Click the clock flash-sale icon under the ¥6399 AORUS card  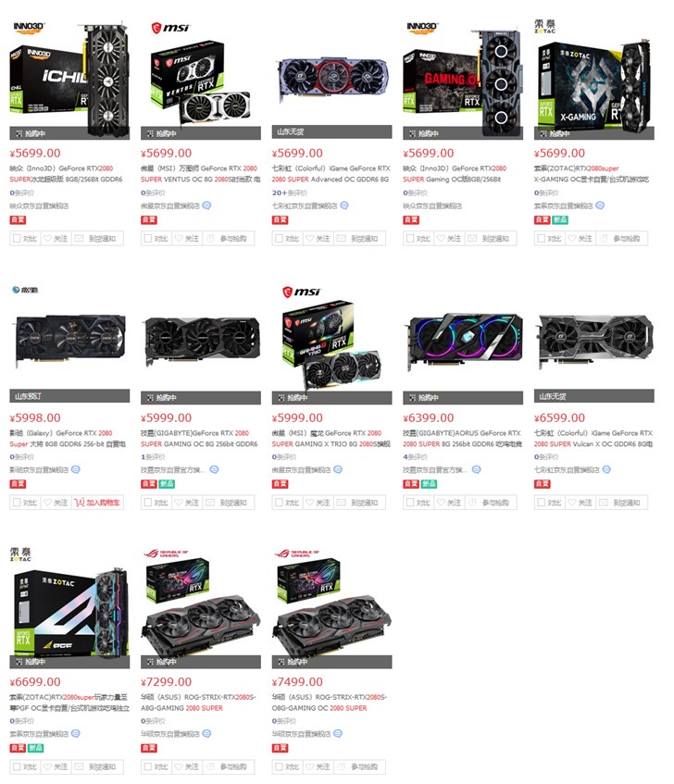pos(472,503)
